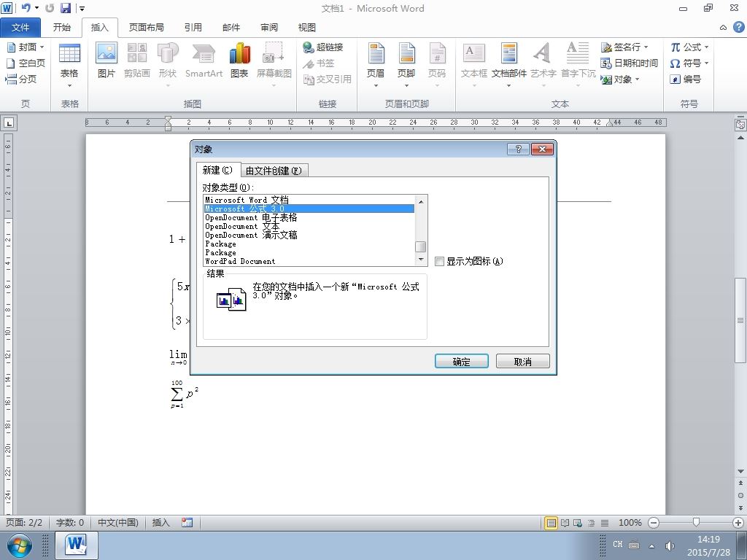
Task: Cancel the dialog with 取消
Action: point(522,362)
